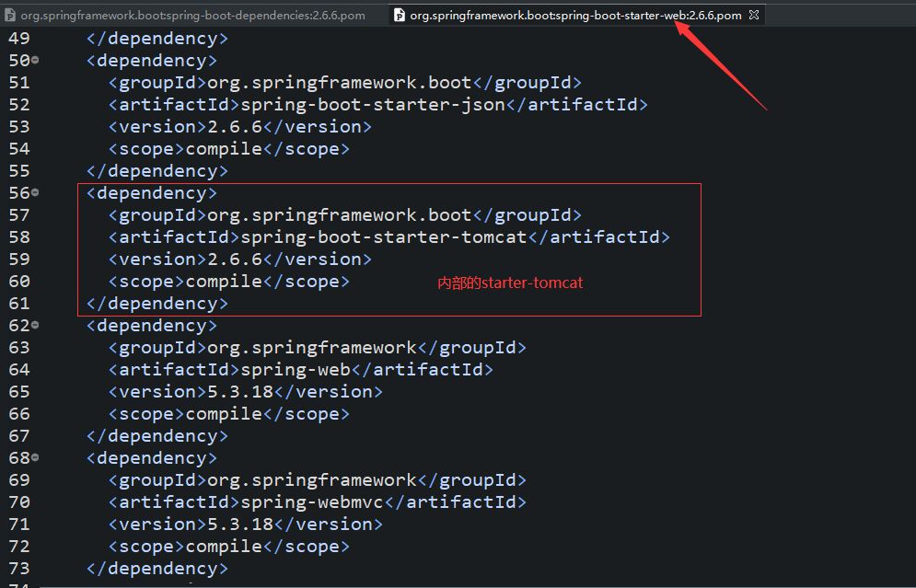The height and width of the screenshot is (588, 916).
Task: Click the file icon on the spring-boot-starter-web tab
Action: [399, 16]
